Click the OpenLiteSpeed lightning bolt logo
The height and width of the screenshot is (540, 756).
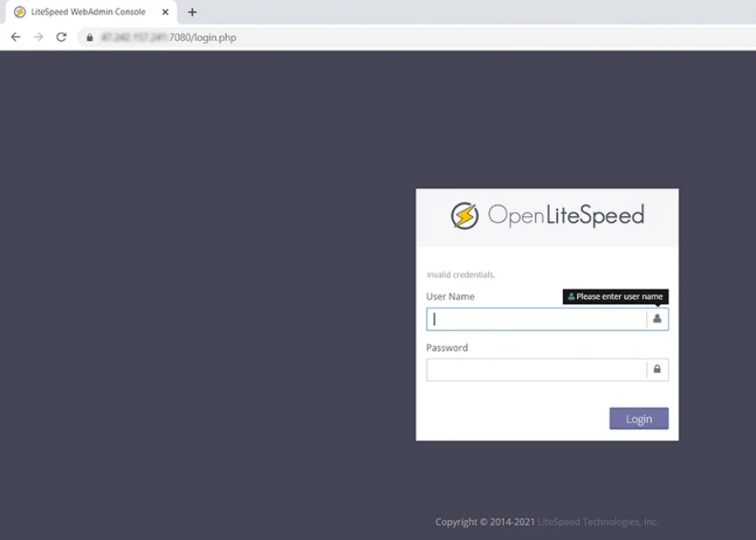click(465, 216)
